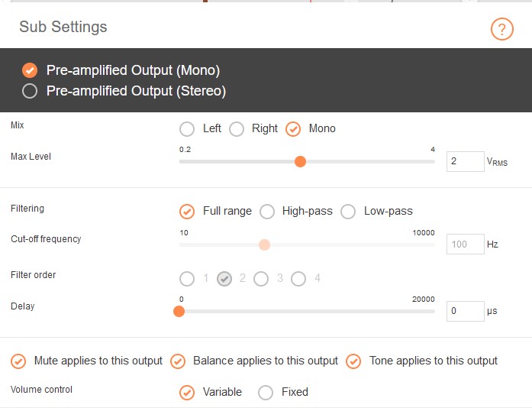The width and height of the screenshot is (532, 408).
Task: Toggle Mute applies to this output
Action: pyautogui.click(x=18, y=361)
